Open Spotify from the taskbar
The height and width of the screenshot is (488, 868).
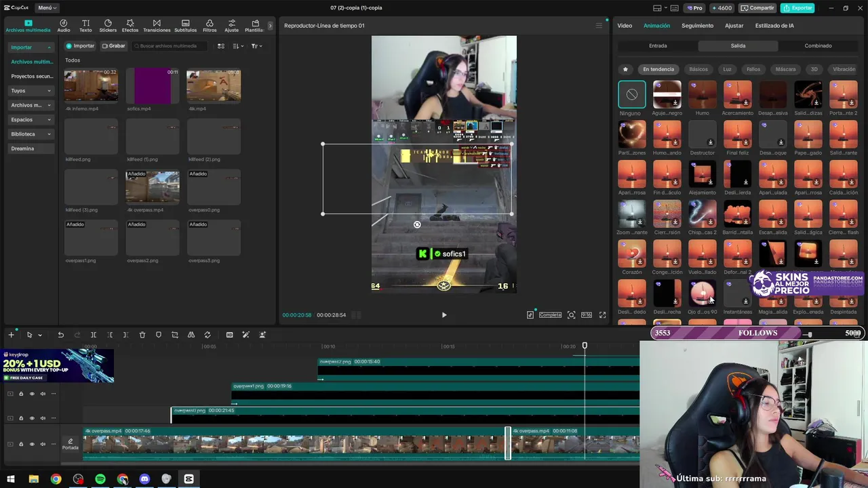click(x=100, y=479)
